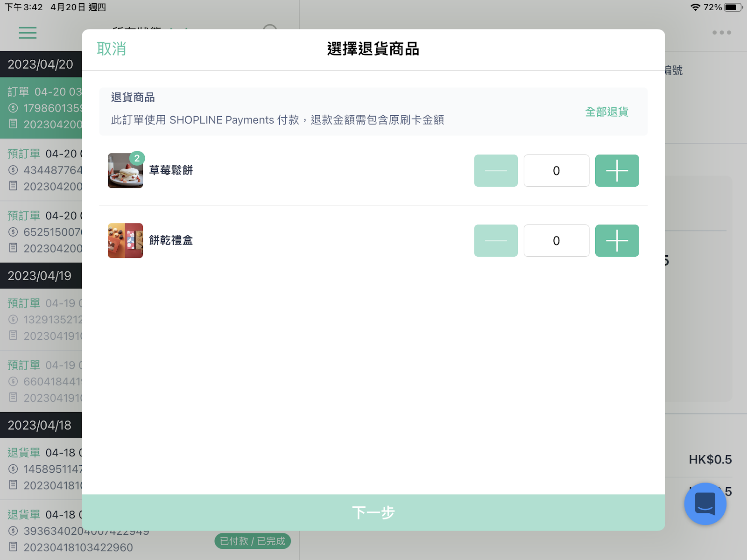Image resolution: width=747 pixels, height=560 pixels.
Task: Tap the SHOPLINE Payments refund notice text
Action: pos(277,120)
